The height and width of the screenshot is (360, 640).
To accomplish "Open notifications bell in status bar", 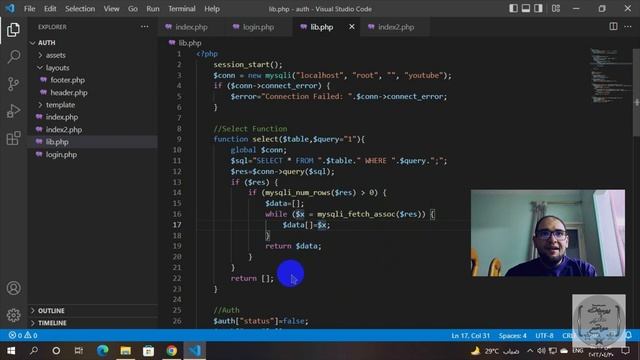I will point(629,336).
